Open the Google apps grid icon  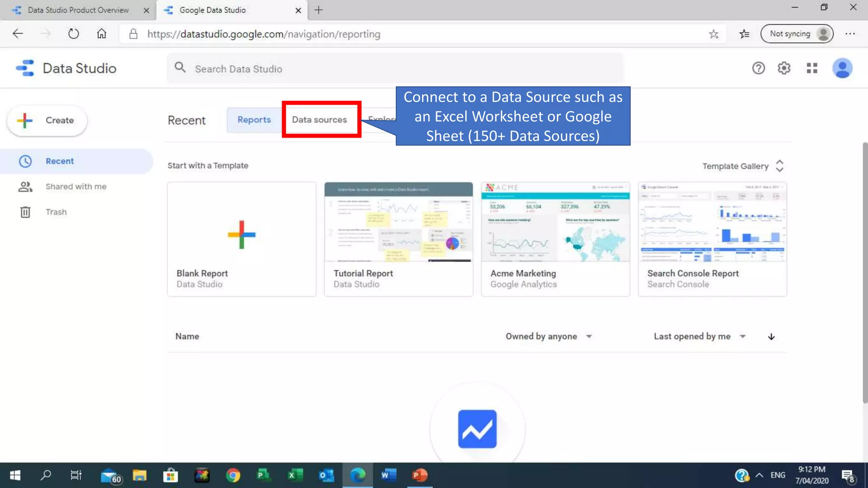point(812,68)
